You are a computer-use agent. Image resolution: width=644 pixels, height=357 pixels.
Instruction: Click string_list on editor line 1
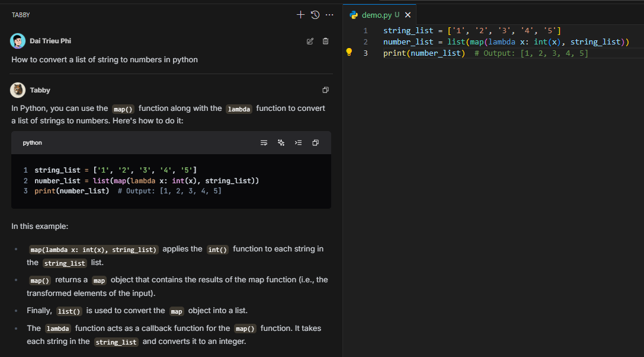408,30
